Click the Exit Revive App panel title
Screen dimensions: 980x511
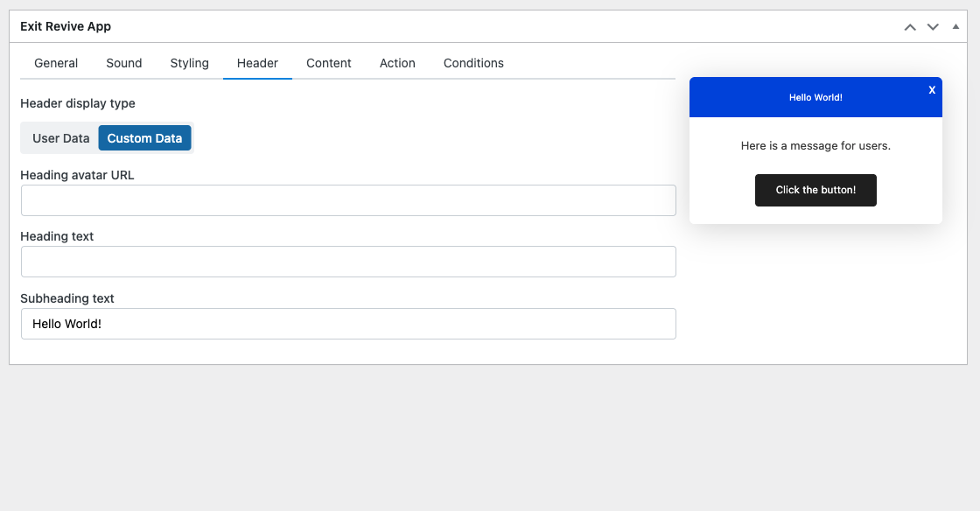pos(66,26)
